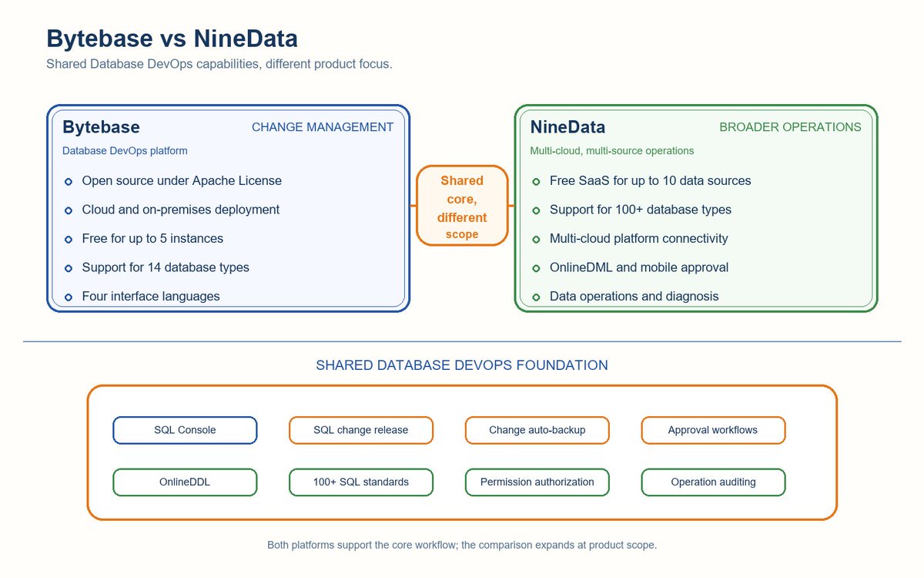Click 'OnlineDML and mobile approval'
Viewport: 924px width, 578px height.
[x=639, y=267]
